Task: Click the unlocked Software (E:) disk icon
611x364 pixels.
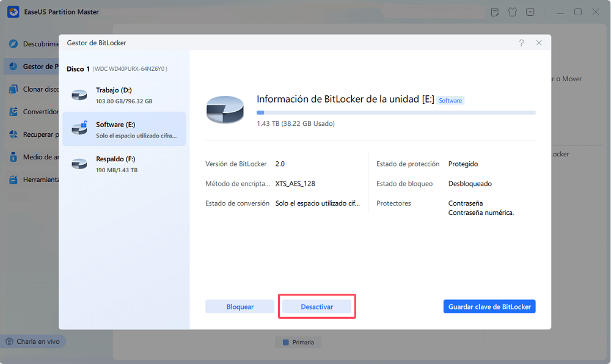Action: pos(79,128)
